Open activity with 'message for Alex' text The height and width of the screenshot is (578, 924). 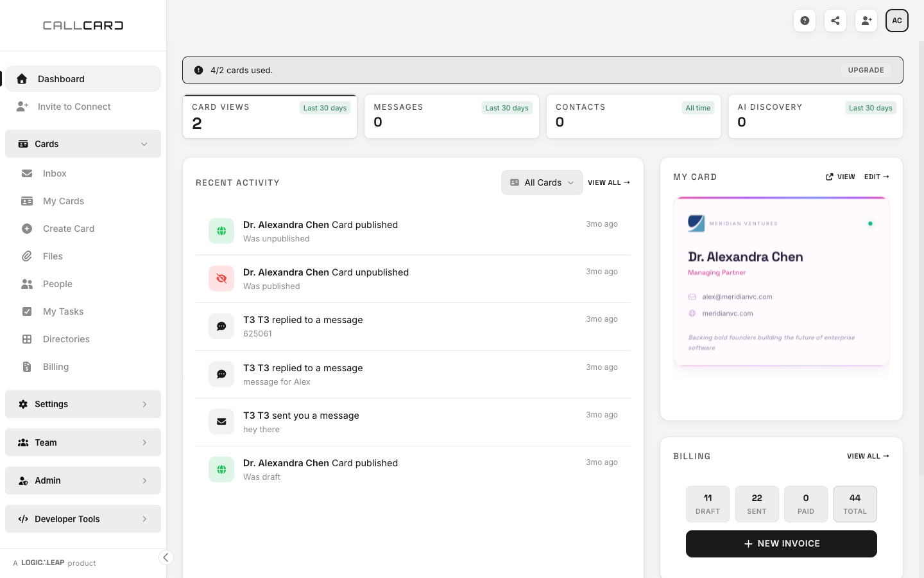(413, 374)
